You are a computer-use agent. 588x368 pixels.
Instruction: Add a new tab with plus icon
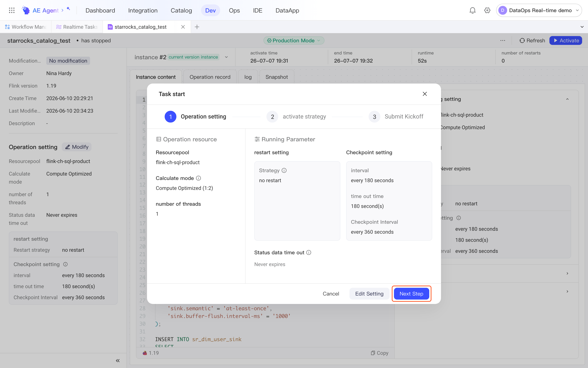point(197,27)
